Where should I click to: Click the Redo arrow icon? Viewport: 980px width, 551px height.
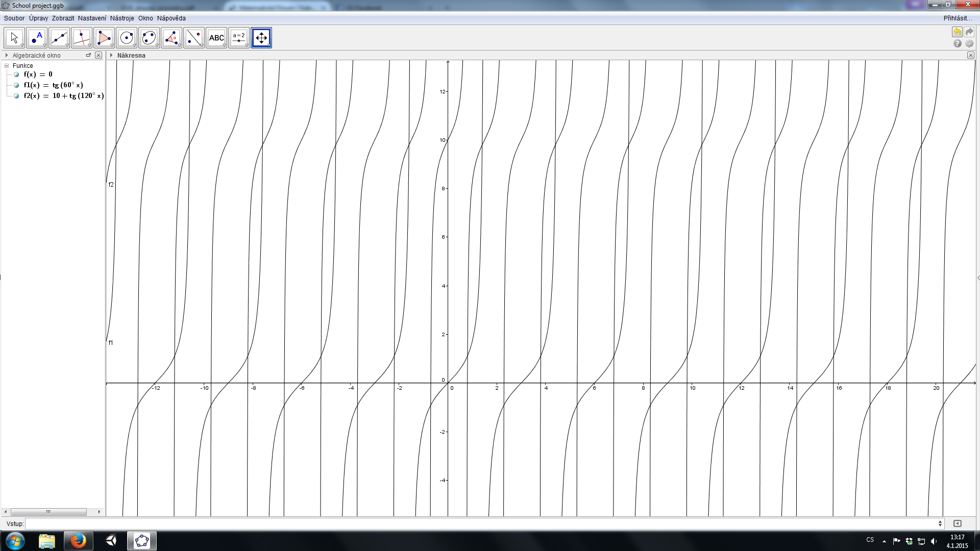pos(969,32)
